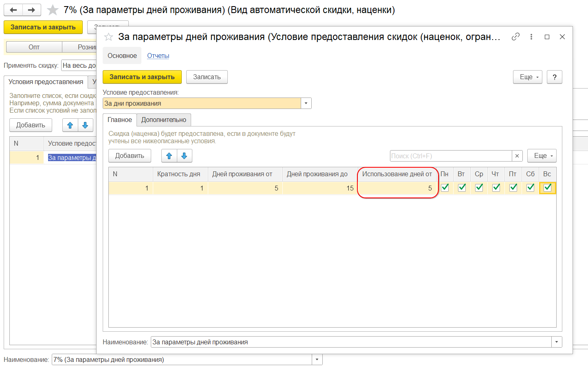The width and height of the screenshot is (588, 368).
Task: Open three-dot menu in dialog header
Action: pos(531,37)
